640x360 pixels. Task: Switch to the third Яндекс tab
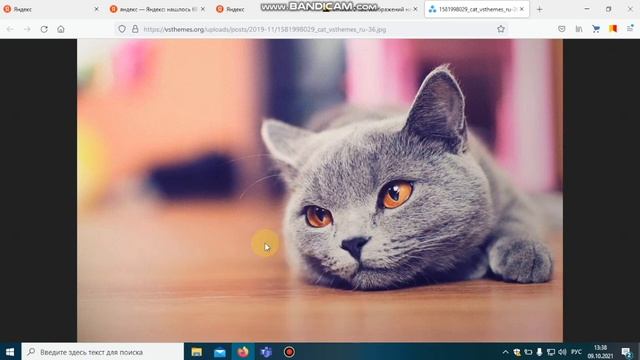236,9
